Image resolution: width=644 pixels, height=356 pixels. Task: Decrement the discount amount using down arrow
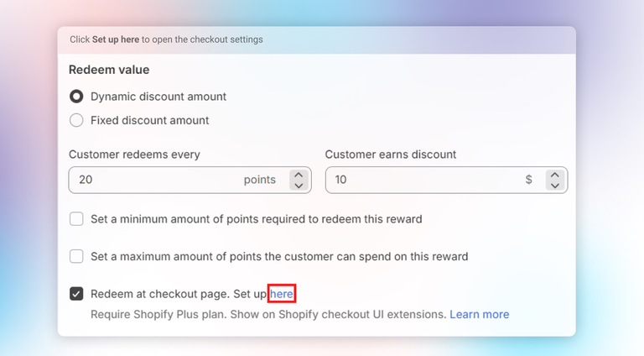tap(553, 185)
